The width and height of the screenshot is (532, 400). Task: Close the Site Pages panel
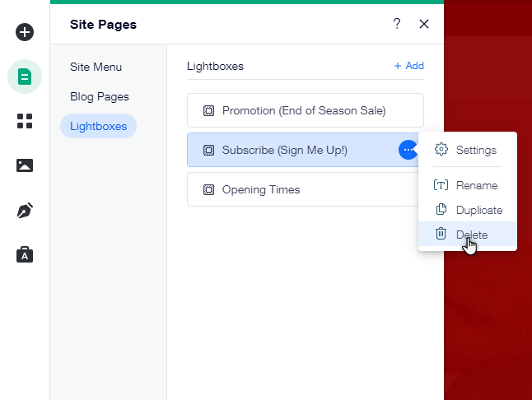(x=424, y=24)
